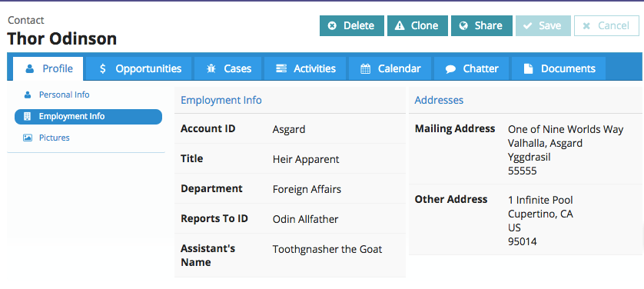644x289 pixels.
Task: Edit the Title field Heir Apparent
Action: [306, 159]
